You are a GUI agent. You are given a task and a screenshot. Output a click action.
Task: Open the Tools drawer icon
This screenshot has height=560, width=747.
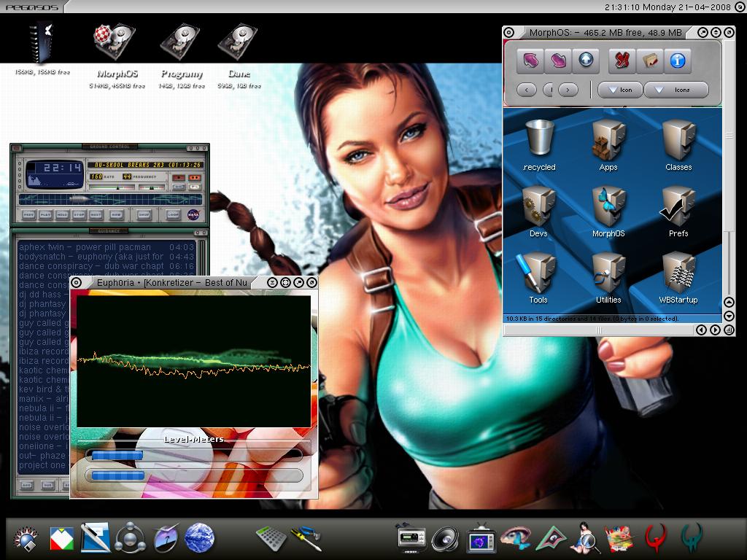(538, 278)
